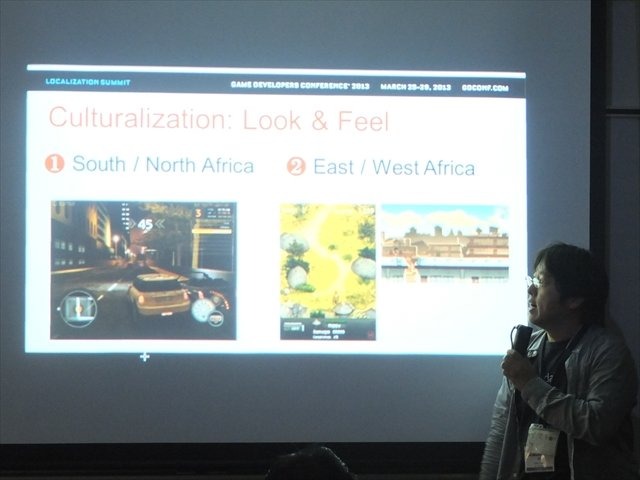Select the yellow top-down game screenshot

pos(328,272)
